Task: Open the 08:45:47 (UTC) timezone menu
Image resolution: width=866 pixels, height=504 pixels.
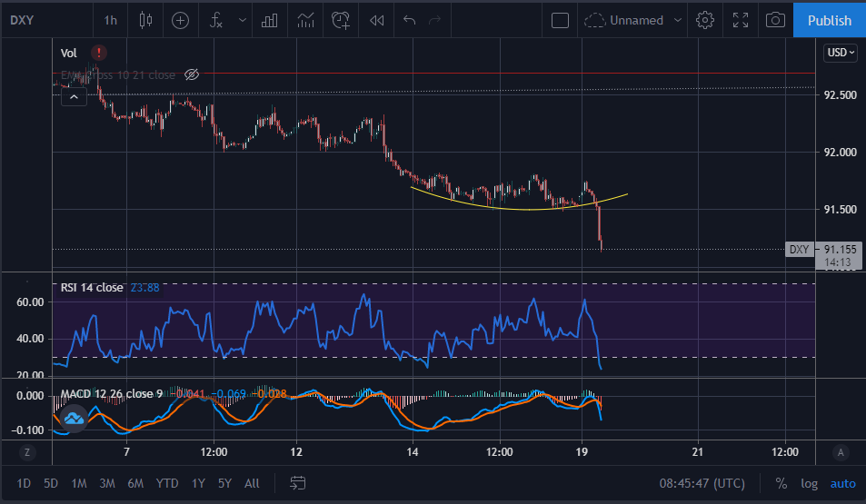Action: coord(702,484)
